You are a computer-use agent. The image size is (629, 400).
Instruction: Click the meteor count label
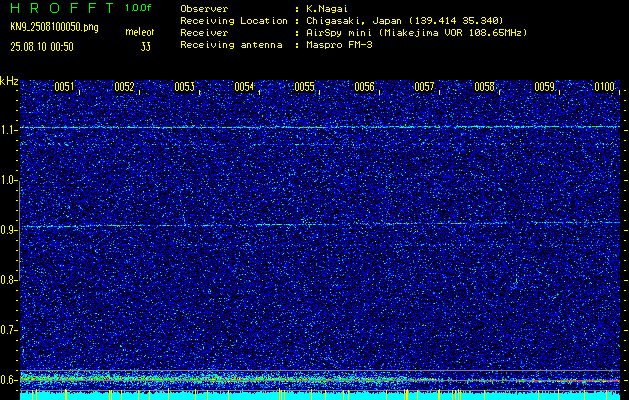140,32
